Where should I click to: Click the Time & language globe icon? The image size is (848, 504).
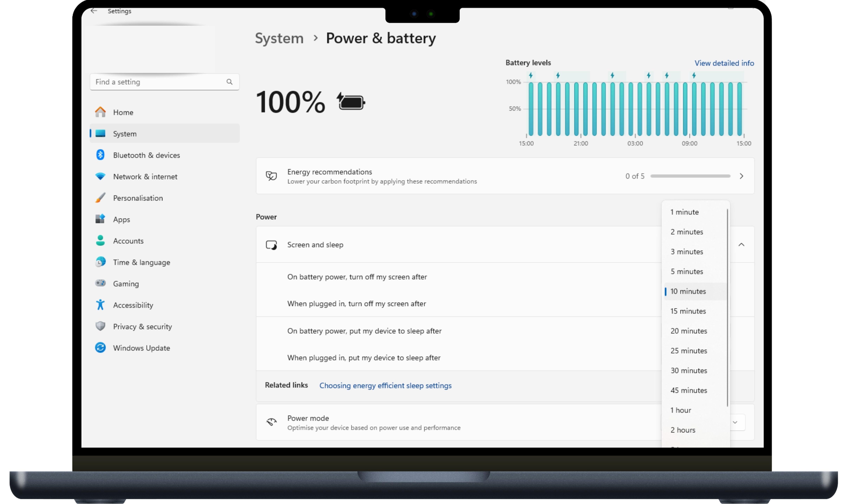pyautogui.click(x=100, y=262)
